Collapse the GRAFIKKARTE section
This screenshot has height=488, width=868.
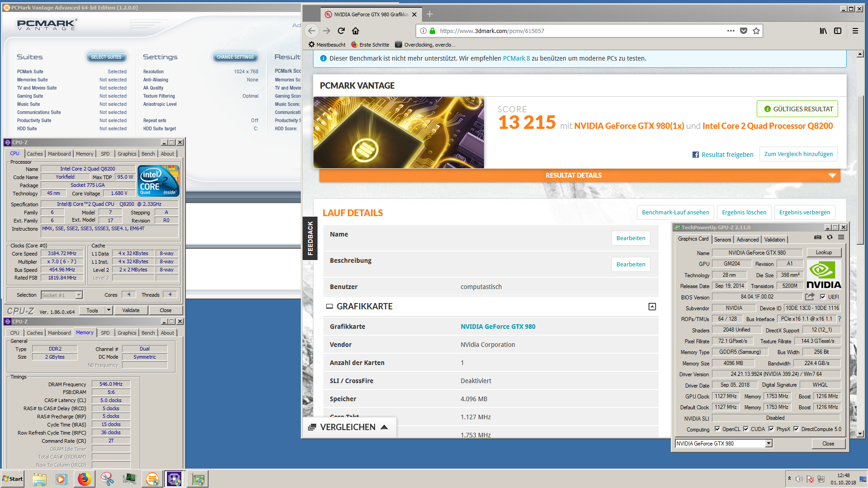click(652, 307)
